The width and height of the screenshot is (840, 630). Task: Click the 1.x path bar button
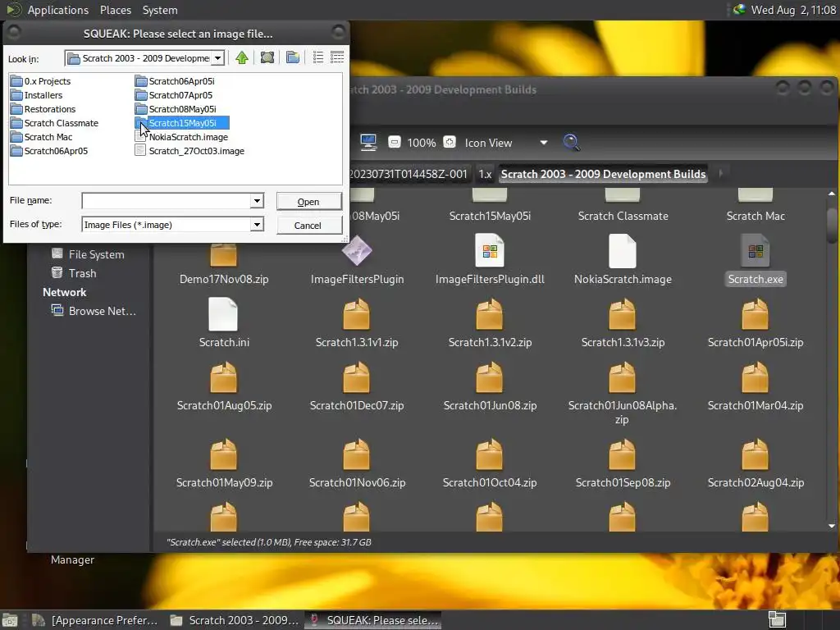[485, 174]
